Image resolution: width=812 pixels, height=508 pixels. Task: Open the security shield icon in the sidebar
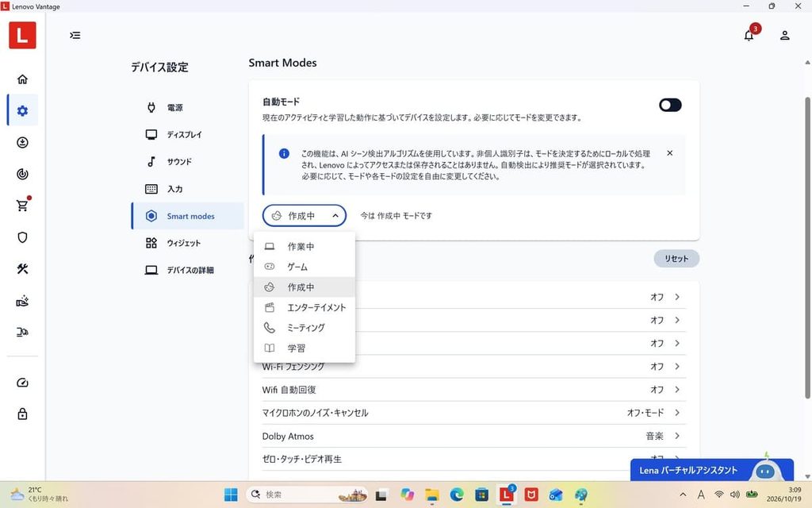[22, 237]
